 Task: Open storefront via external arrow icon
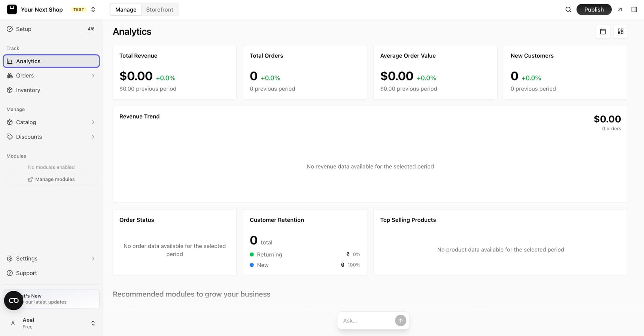click(x=620, y=9)
